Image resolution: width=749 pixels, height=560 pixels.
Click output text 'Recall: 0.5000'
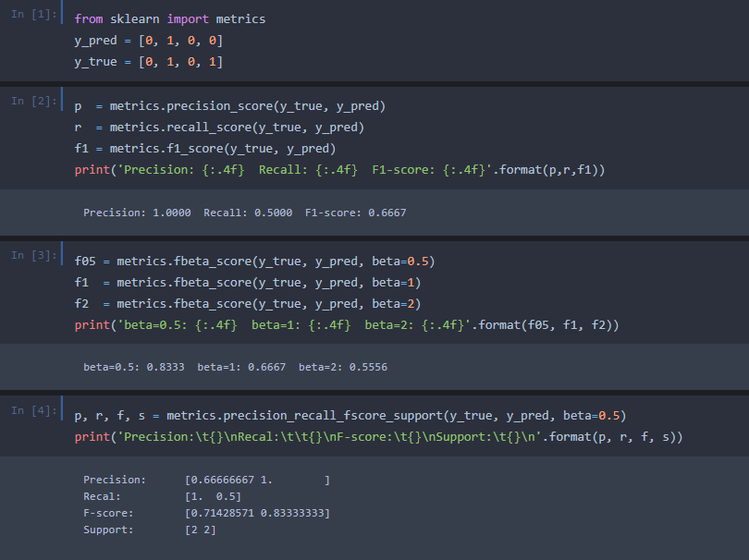pos(248,213)
